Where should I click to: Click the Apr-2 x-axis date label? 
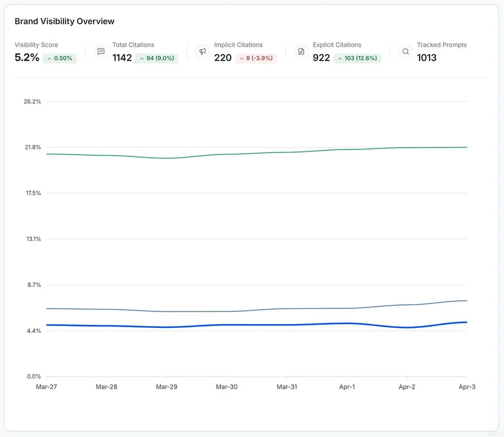[x=407, y=387]
